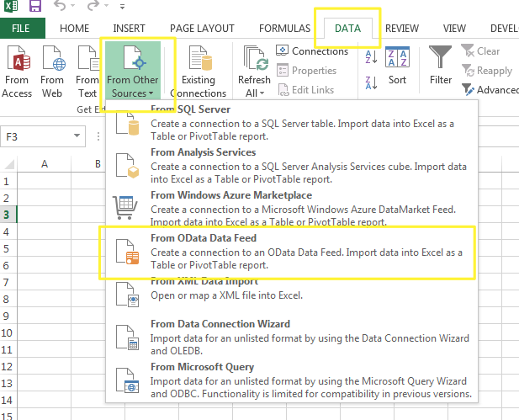The image size is (519, 420).
Task: Import data From Access
Action: coord(17,72)
